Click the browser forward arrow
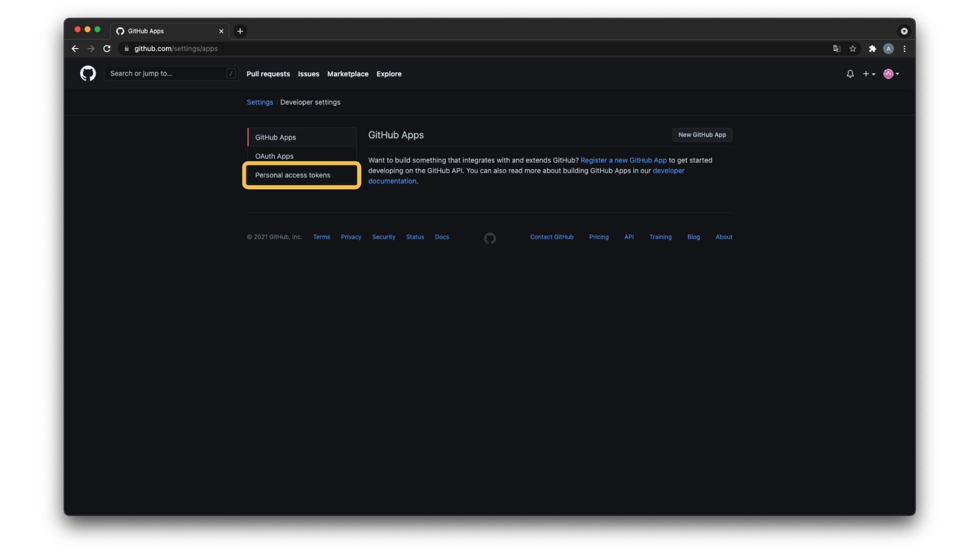The height and width of the screenshot is (552, 980). click(x=91, y=48)
